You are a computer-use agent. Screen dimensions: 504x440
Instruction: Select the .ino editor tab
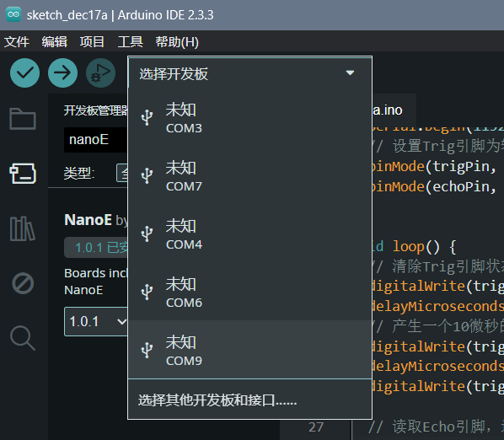(x=394, y=110)
